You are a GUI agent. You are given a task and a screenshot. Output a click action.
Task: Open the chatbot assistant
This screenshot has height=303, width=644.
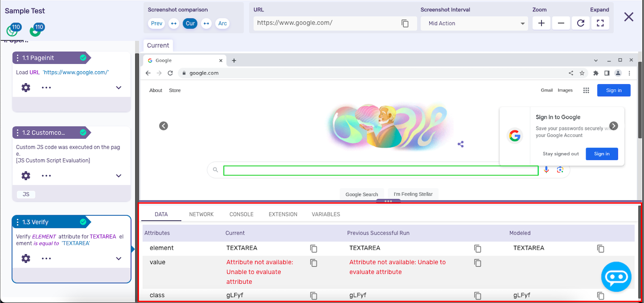(616, 277)
